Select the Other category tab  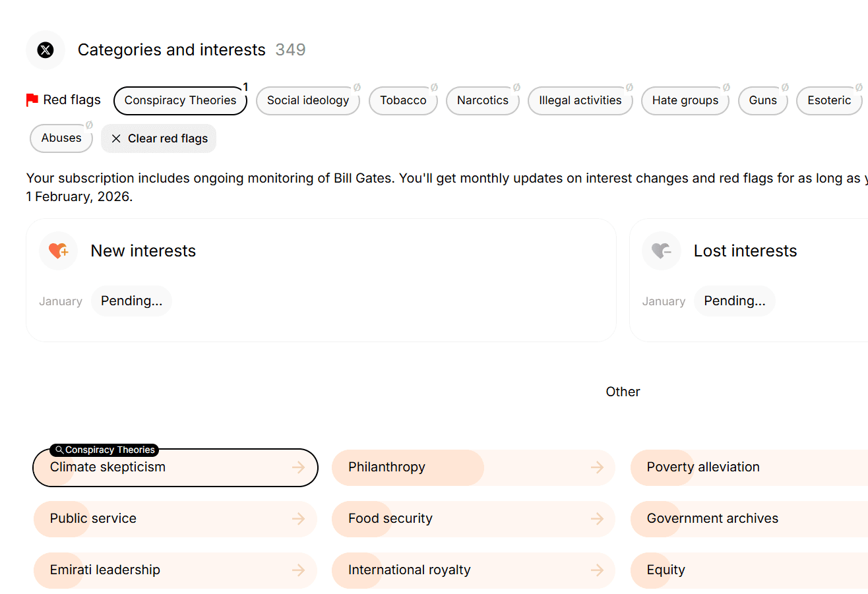pyautogui.click(x=623, y=392)
